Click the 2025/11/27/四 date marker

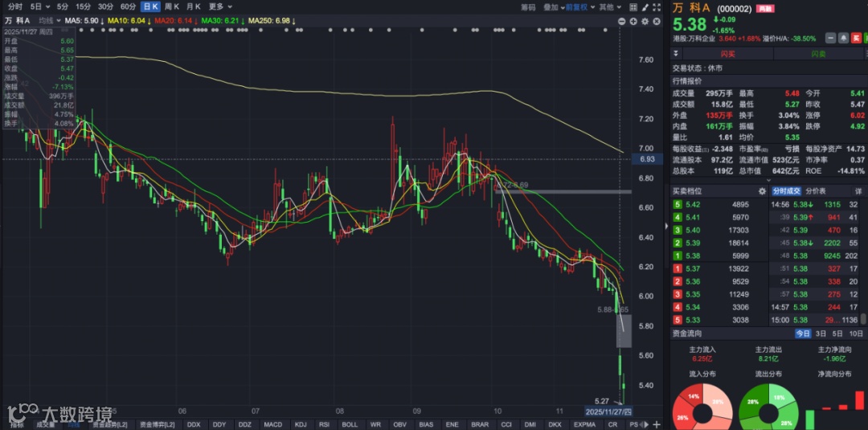click(x=609, y=412)
